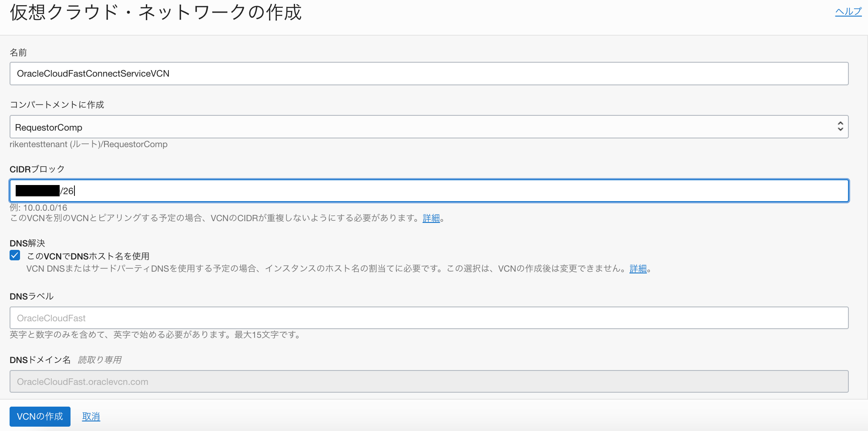Click the read-only DNSドメイン名 field
This screenshot has height=431, width=868.
point(429,381)
